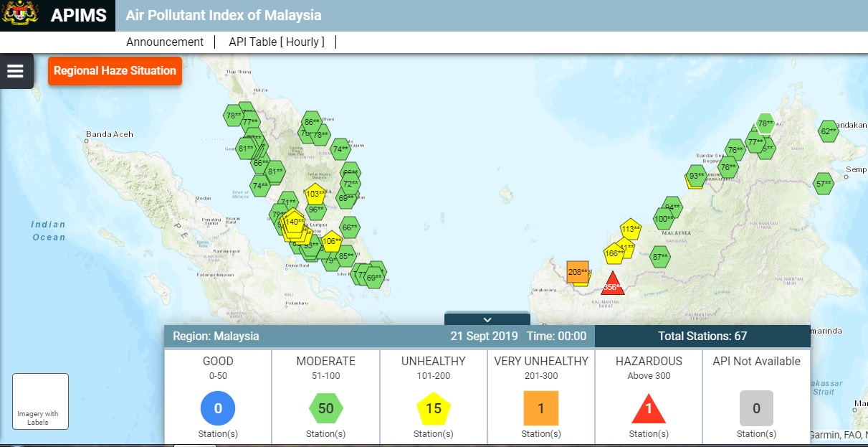The width and height of the screenshot is (868, 447).
Task: Click the green Moderate hexagon showing 50
Action: [326, 408]
